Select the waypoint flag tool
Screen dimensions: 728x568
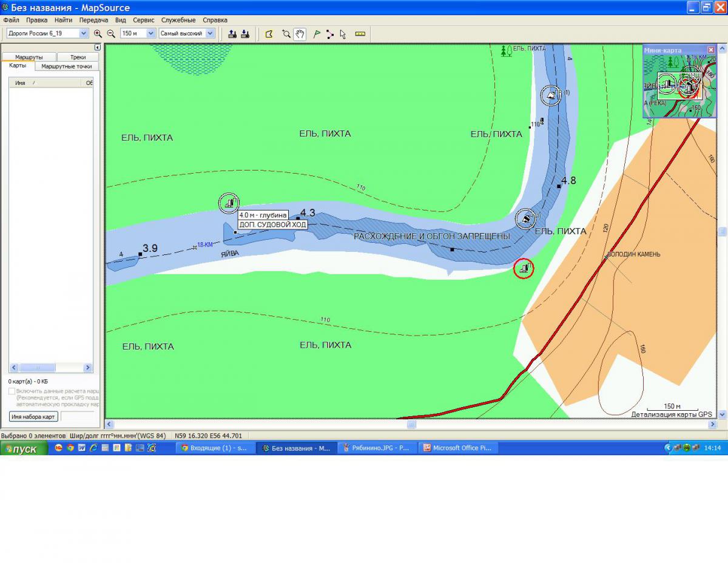316,34
